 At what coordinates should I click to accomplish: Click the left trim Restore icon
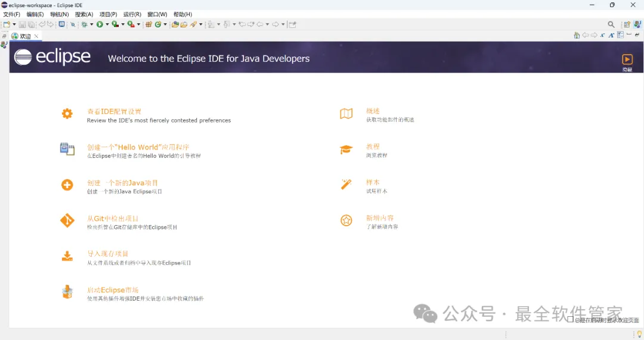pos(4,36)
